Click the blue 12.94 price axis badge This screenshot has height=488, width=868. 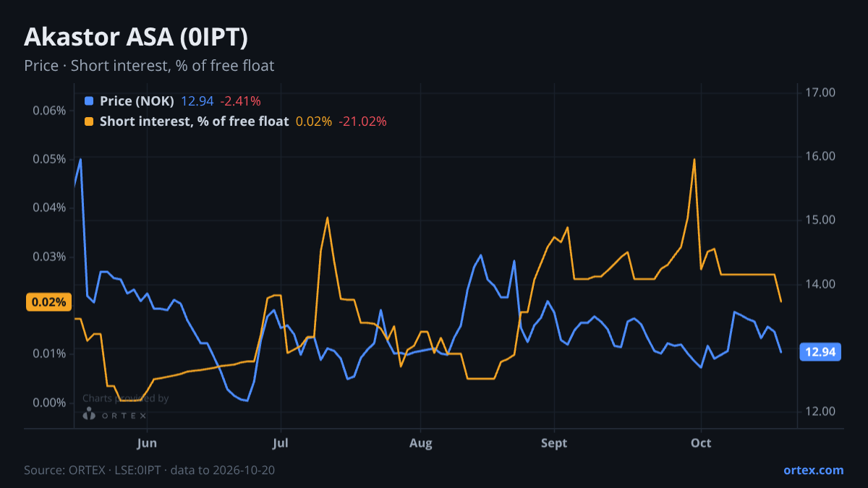[x=820, y=352]
